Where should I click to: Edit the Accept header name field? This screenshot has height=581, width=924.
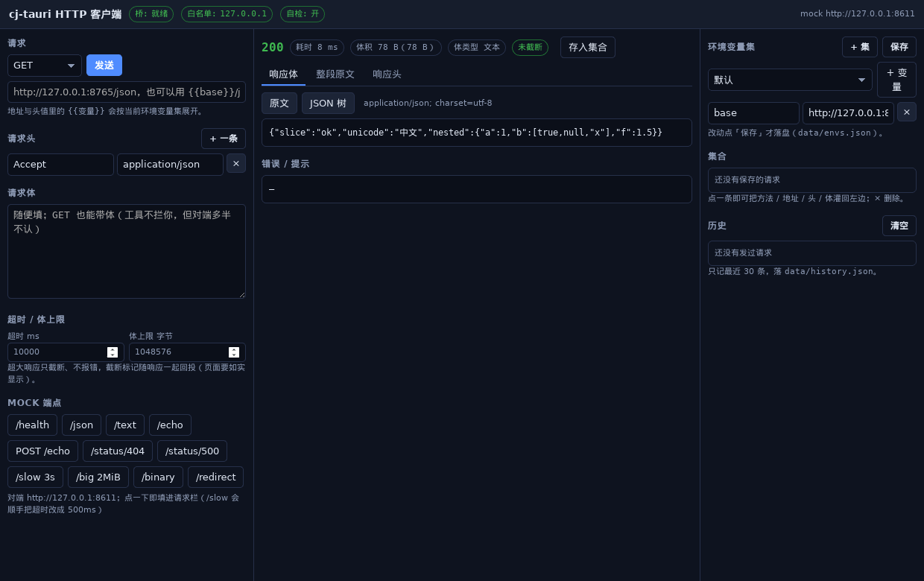point(60,165)
